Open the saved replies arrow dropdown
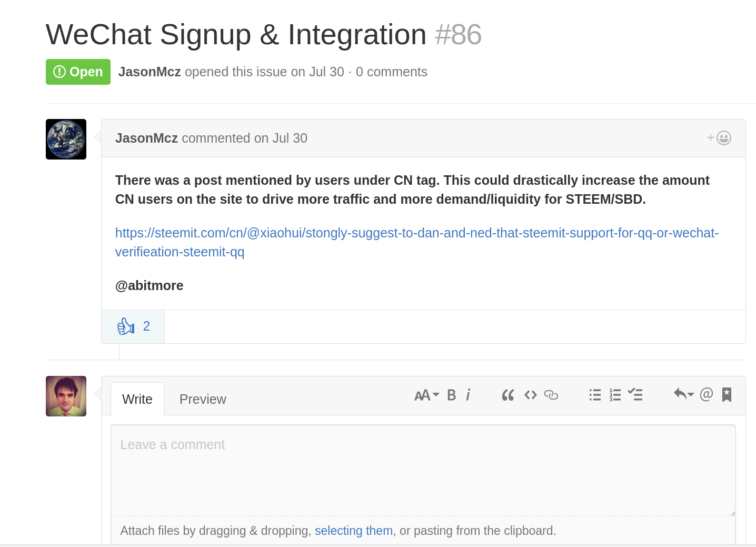 point(684,394)
